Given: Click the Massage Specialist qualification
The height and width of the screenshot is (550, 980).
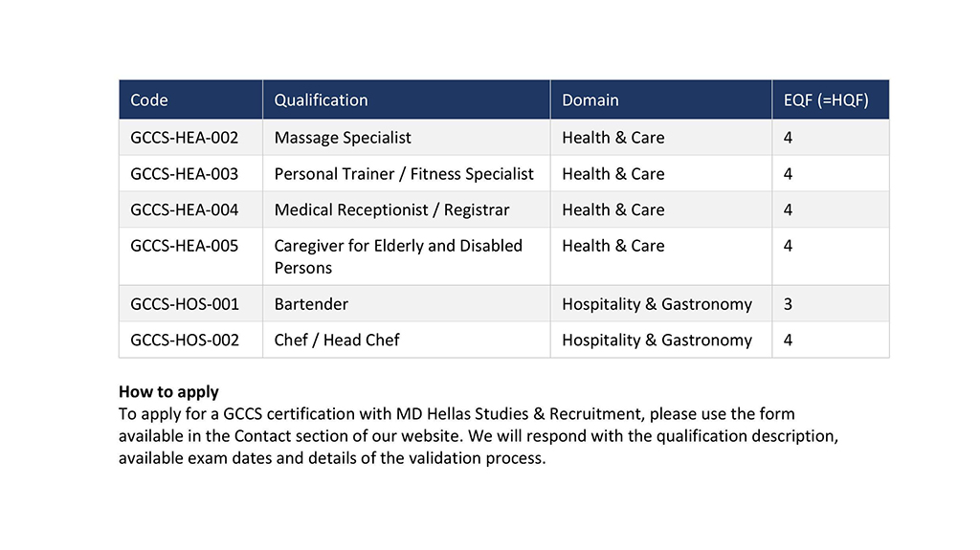Looking at the screenshot, I should [343, 138].
